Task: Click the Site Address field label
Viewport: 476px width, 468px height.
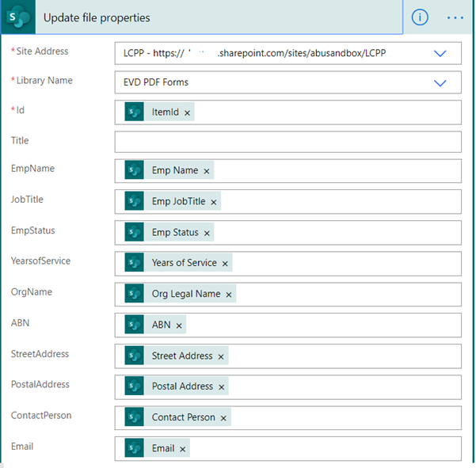Action: tap(42, 51)
